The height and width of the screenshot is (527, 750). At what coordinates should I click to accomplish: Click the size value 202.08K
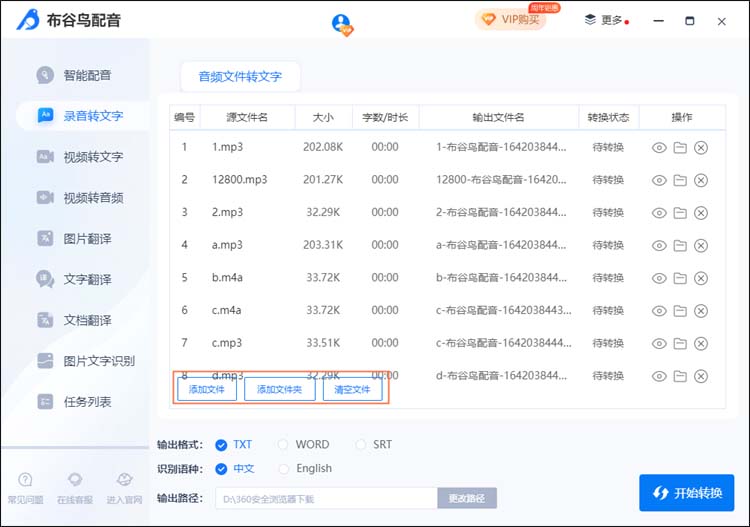tap(323, 147)
